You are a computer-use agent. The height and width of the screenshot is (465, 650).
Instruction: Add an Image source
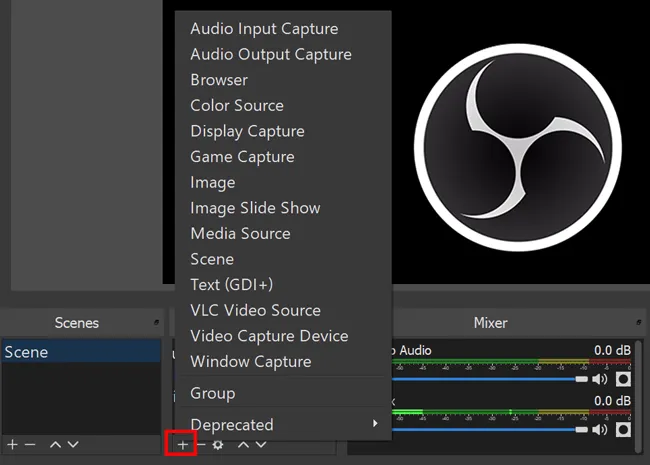coord(283,183)
